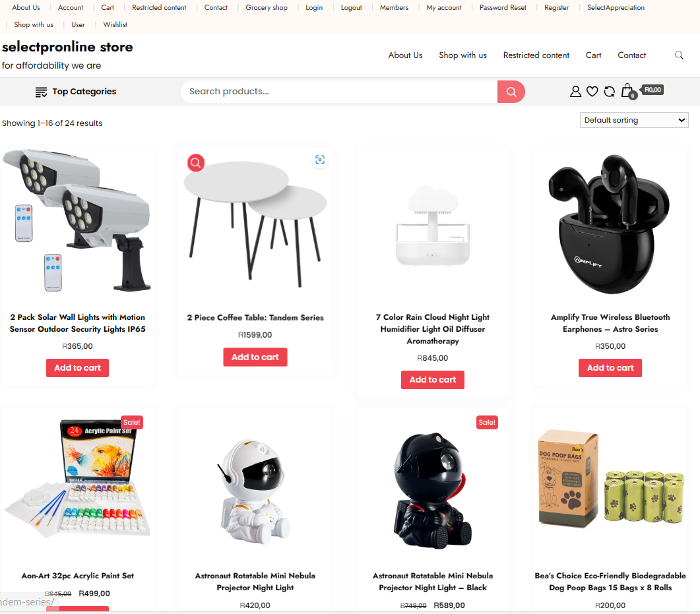Screen dimensions: 700x614
Task: Click the selectpronline store site title
Action: point(67,47)
